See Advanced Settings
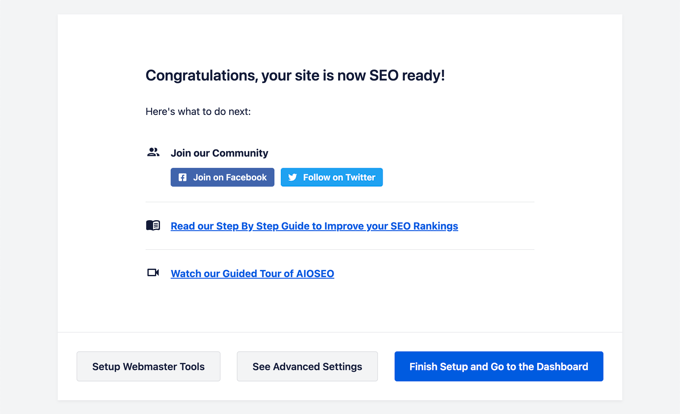This screenshot has height=414, width=680. pyautogui.click(x=307, y=366)
